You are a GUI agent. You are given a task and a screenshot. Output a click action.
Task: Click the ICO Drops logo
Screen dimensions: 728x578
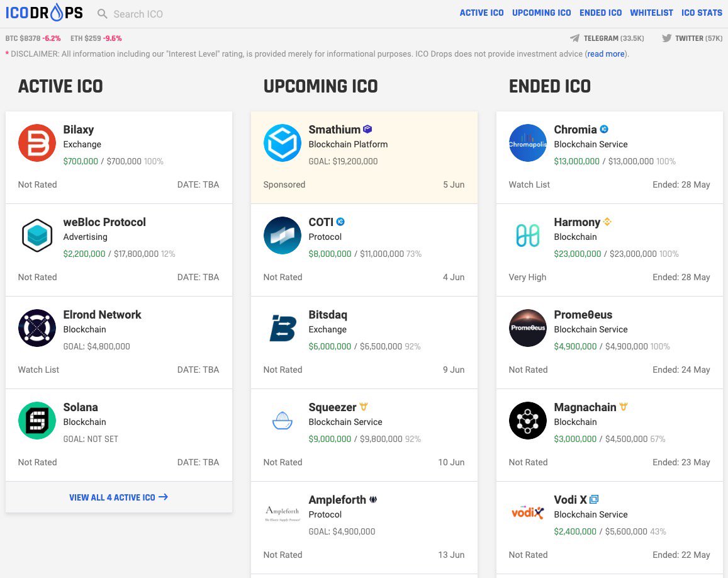pyautogui.click(x=44, y=13)
